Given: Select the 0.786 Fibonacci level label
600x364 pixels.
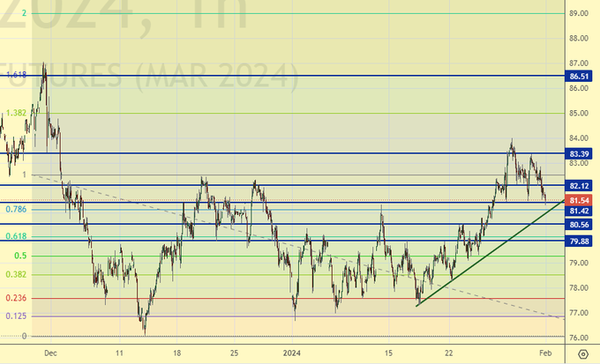Looking at the screenshot, I should (15, 210).
